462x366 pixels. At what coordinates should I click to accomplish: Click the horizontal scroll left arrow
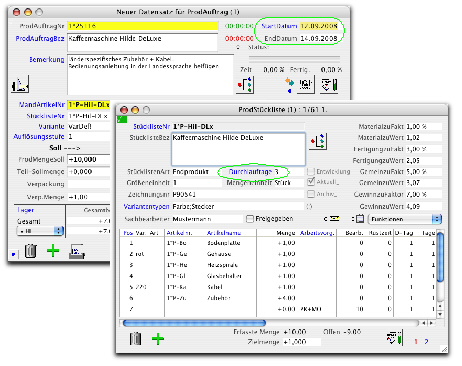coord(424,323)
